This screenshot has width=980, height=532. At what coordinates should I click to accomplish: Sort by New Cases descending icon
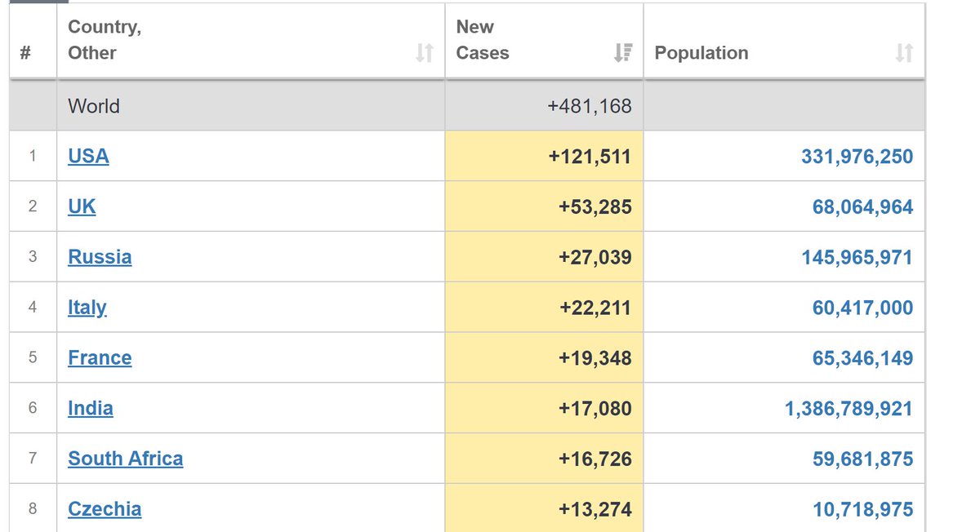(x=622, y=53)
